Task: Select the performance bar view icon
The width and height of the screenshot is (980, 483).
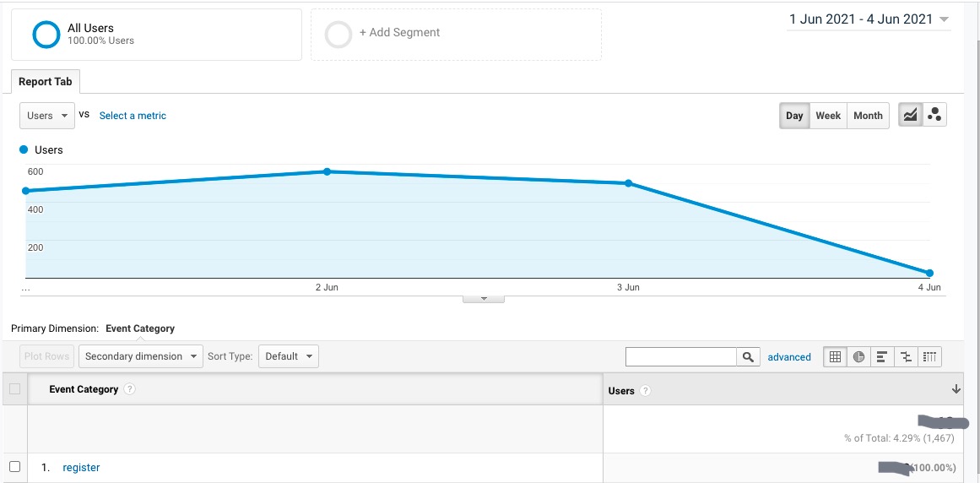Action: pos(882,357)
